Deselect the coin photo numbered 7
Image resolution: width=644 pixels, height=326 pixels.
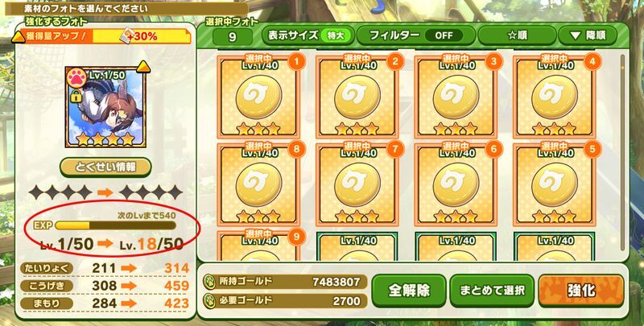[x=357, y=184]
